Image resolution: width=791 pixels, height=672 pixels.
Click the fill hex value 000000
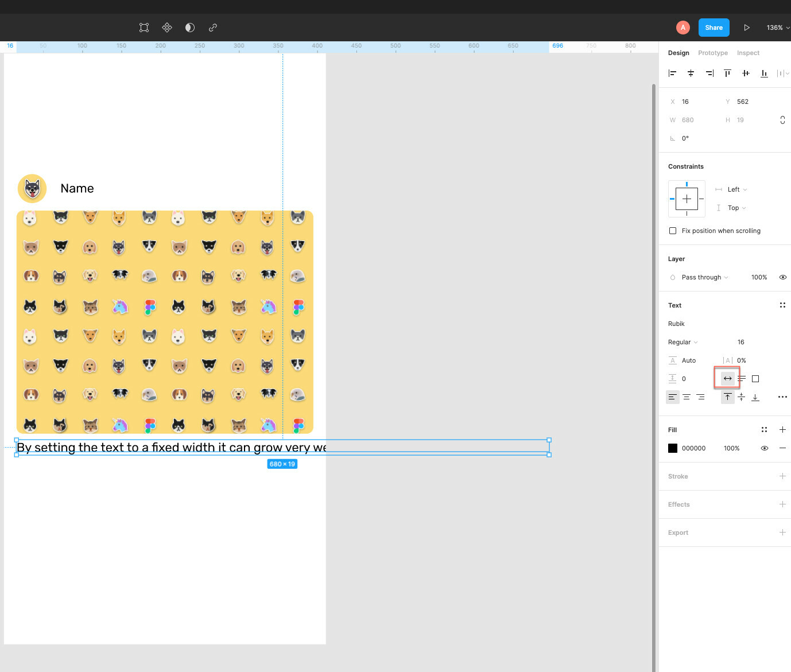[693, 448]
